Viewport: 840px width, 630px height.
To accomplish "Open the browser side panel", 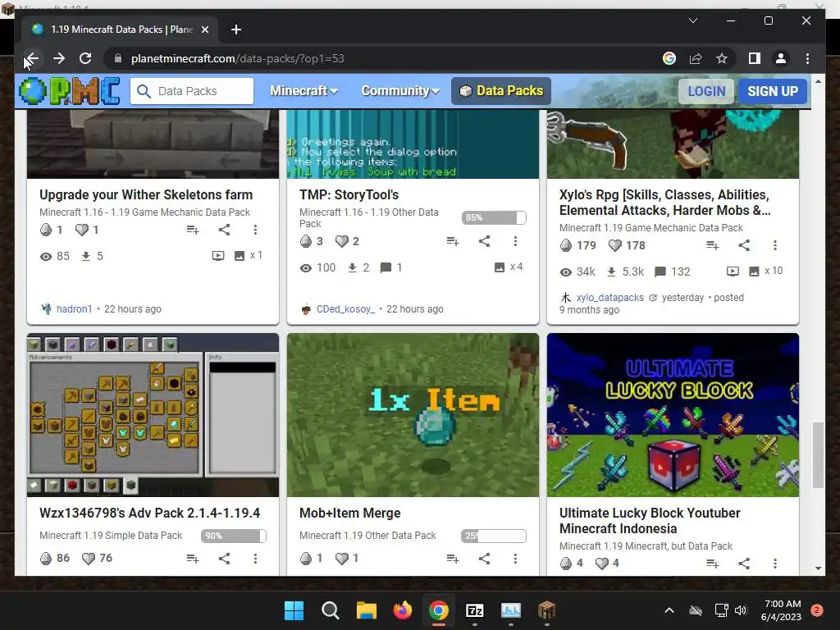I will click(755, 58).
